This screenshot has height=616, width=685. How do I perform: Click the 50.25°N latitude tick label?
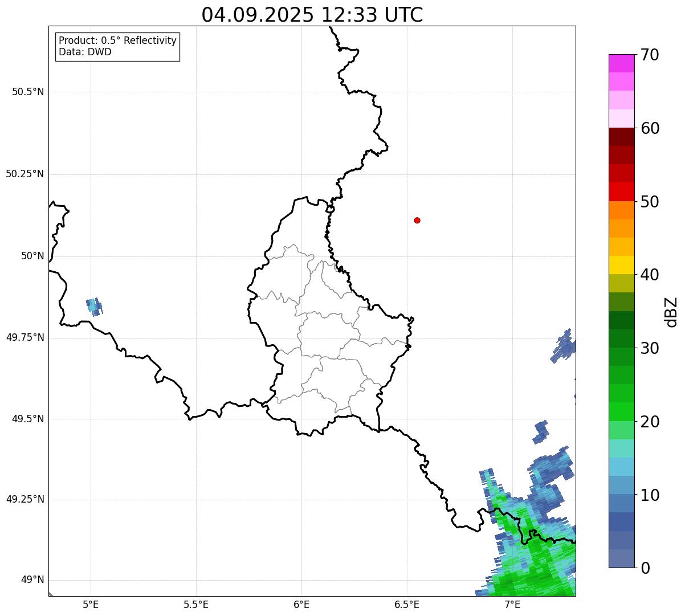tap(25, 174)
